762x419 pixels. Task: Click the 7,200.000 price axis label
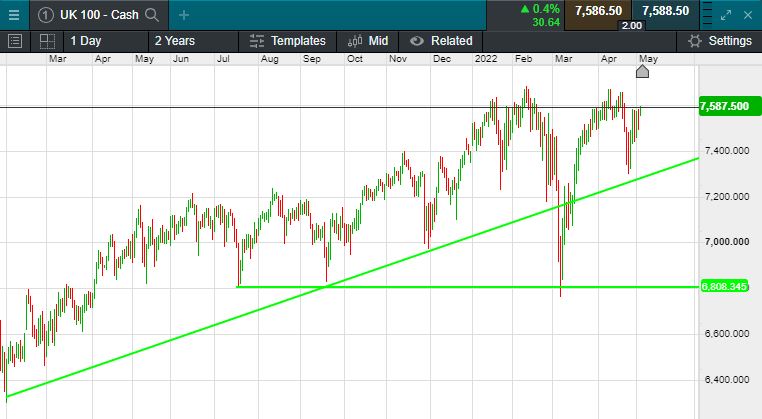tap(727, 197)
